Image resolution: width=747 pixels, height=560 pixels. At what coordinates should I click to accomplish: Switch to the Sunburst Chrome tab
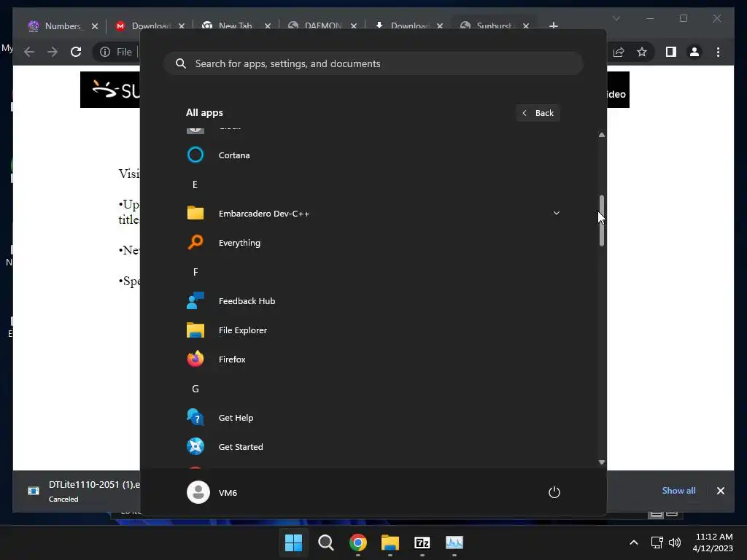tap(494, 26)
